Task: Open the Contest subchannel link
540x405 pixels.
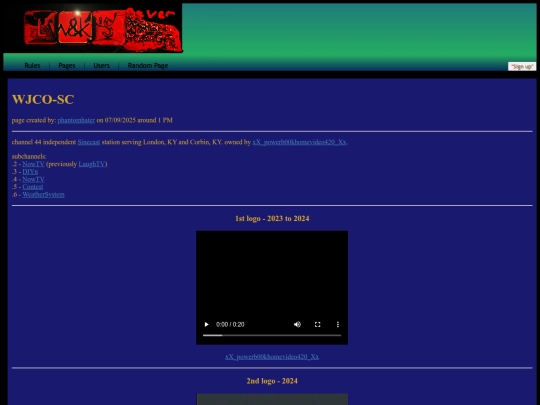Action: (x=33, y=187)
